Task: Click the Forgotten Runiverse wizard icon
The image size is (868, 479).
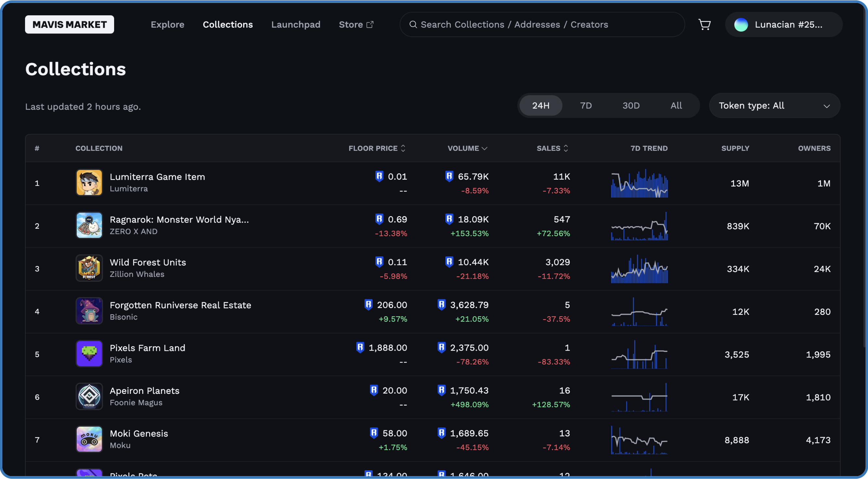Action: click(89, 311)
